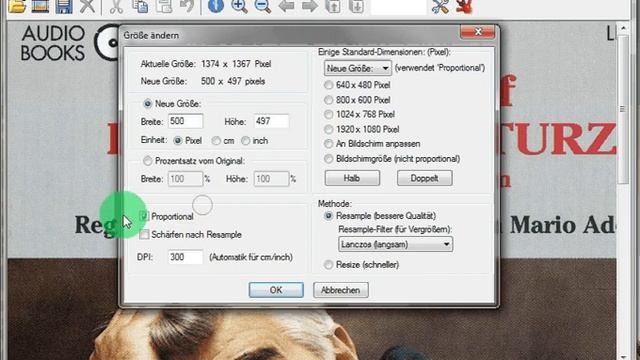
Task: Click the toolbar page number field
Action: (398, 7)
